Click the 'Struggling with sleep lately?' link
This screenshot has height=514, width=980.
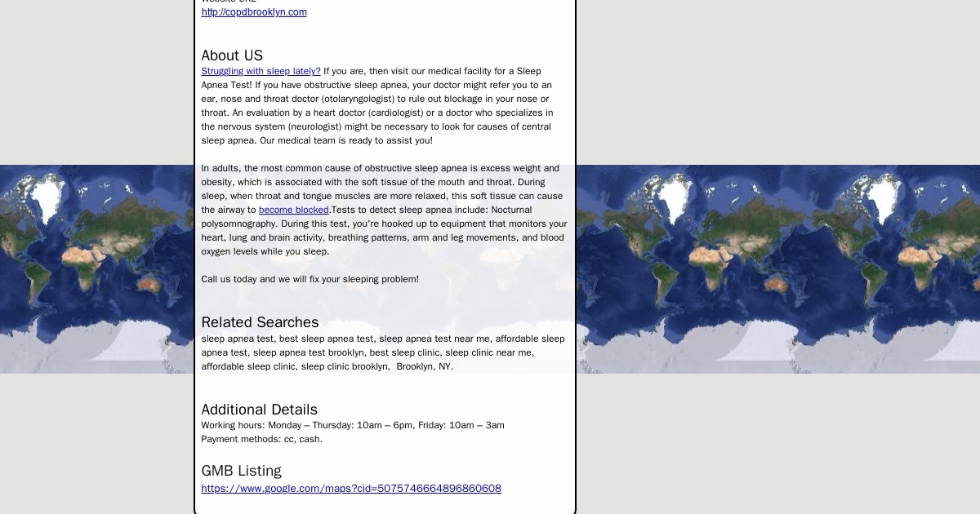tap(261, 72)
